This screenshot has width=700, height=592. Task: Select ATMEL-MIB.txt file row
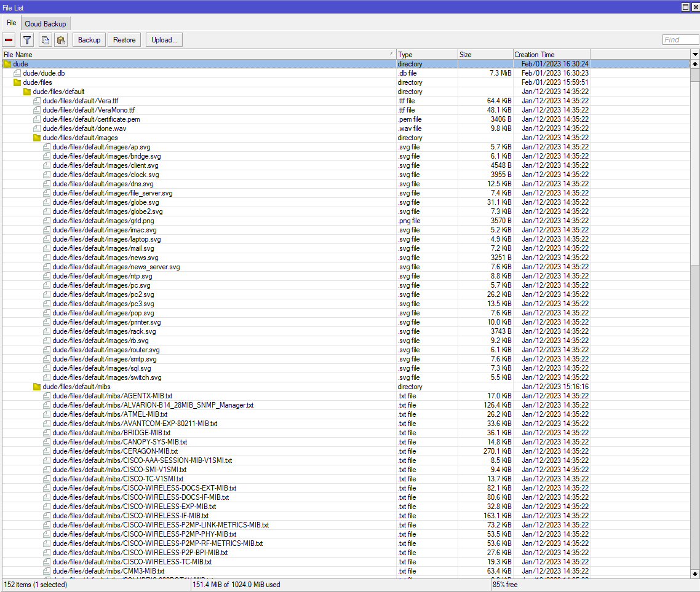pos(346,414)
